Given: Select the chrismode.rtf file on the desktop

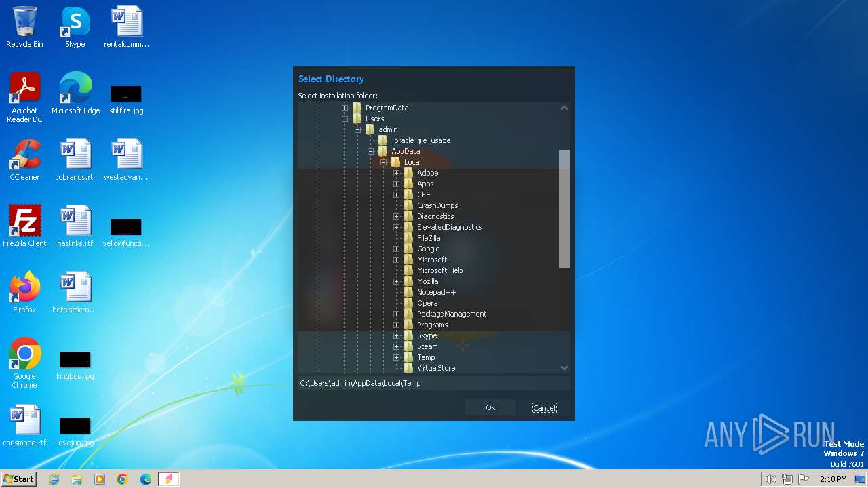Looking at the screenshot, I should 24,426.
